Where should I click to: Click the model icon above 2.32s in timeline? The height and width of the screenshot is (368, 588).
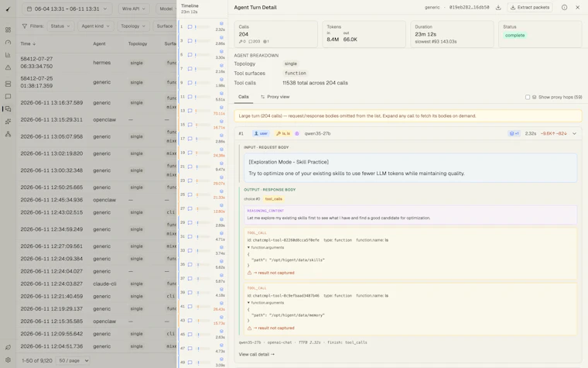(221, 24)
